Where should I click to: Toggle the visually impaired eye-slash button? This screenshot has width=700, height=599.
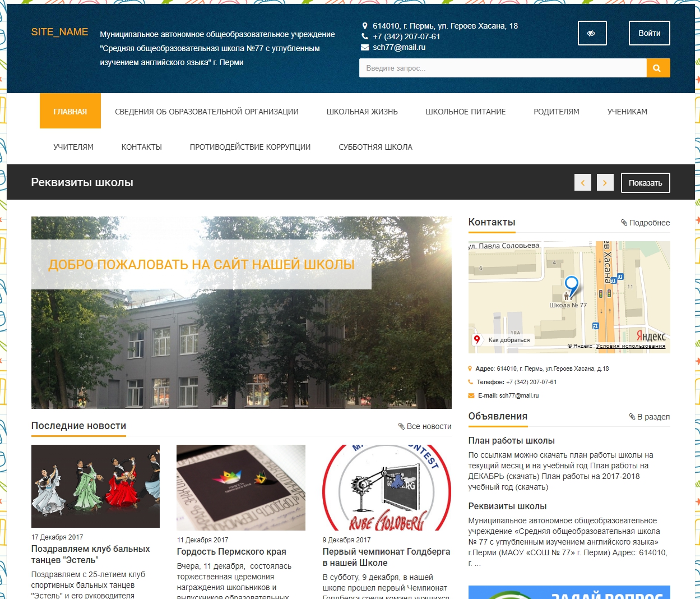tap(592, 33)
